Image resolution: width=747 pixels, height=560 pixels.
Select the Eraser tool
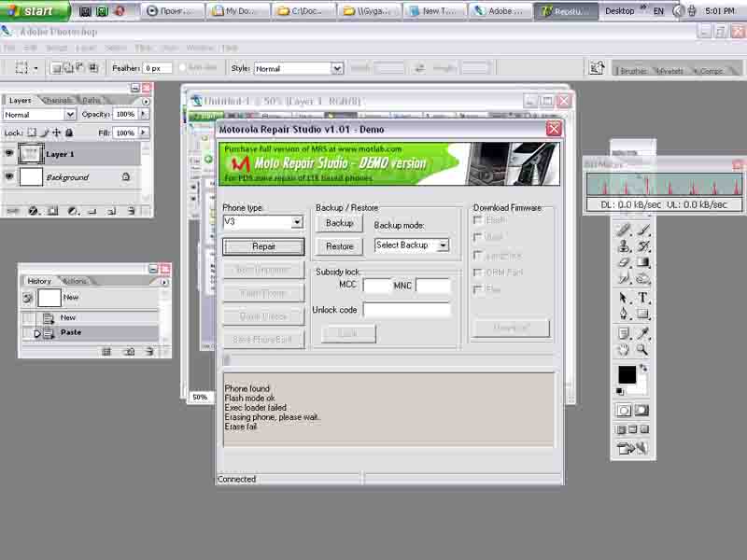pos(624,262)
